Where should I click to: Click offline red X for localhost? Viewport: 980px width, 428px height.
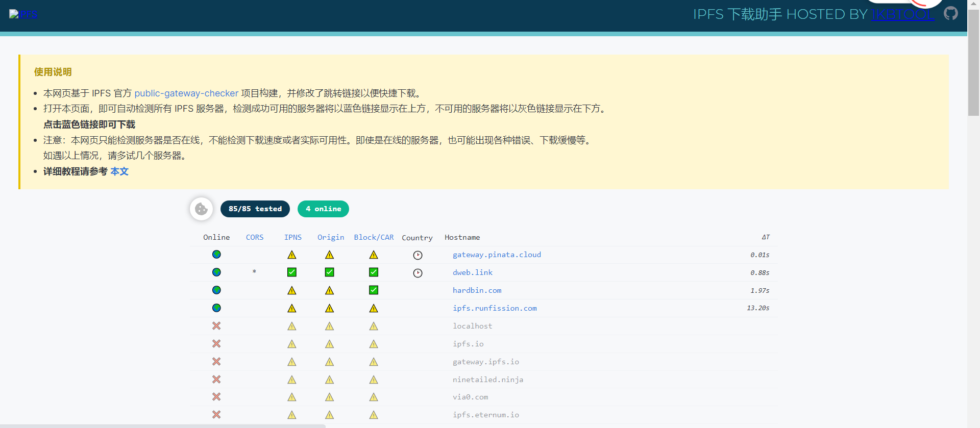216,325
